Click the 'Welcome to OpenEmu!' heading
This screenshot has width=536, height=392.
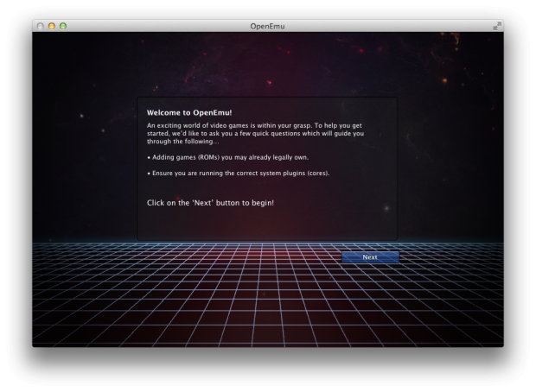[x=189, y=113]
